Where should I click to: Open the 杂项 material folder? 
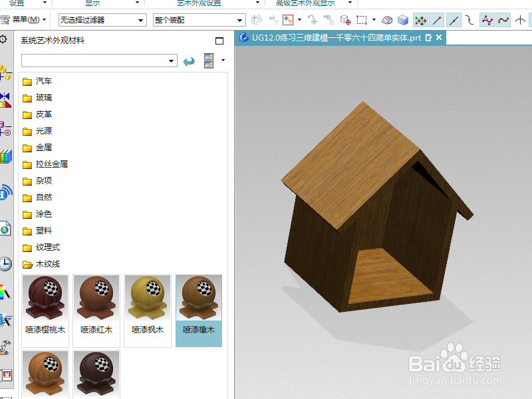pos(37,181)
